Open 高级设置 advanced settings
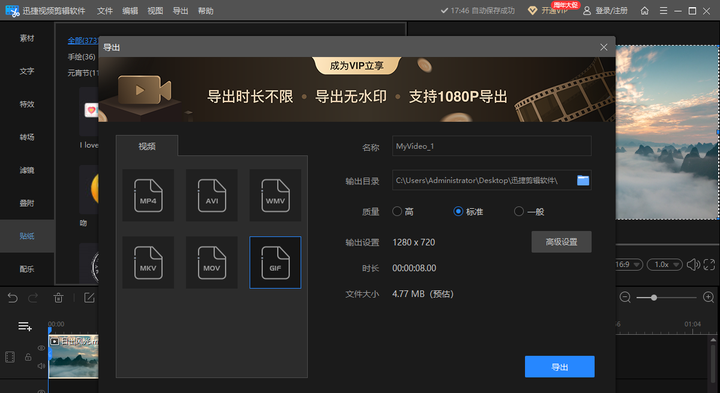This screenshot has height=393, width=720. pos(562,242)
